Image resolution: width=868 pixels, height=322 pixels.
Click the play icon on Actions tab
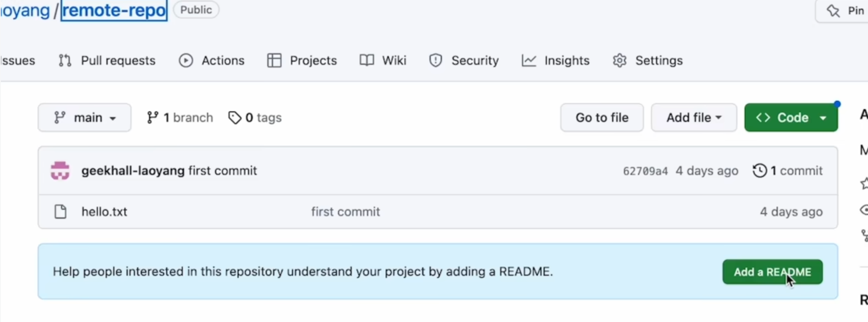pos(186,60)
